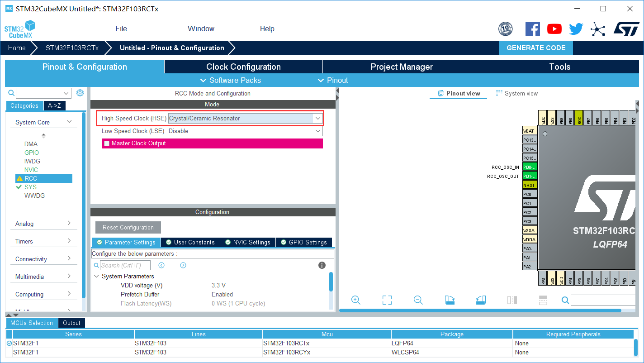Click the warning icon next to RCC
The width and height of the screenshot is (644, 363).
click(19, 178)
